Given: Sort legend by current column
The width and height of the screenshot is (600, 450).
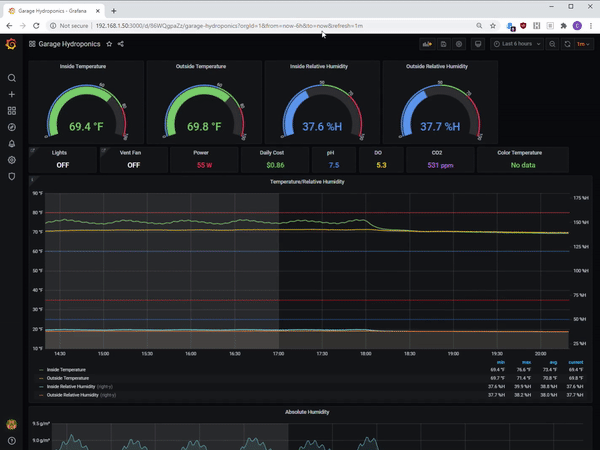Looking at the screenshot, I should click(x=576, y=362).
